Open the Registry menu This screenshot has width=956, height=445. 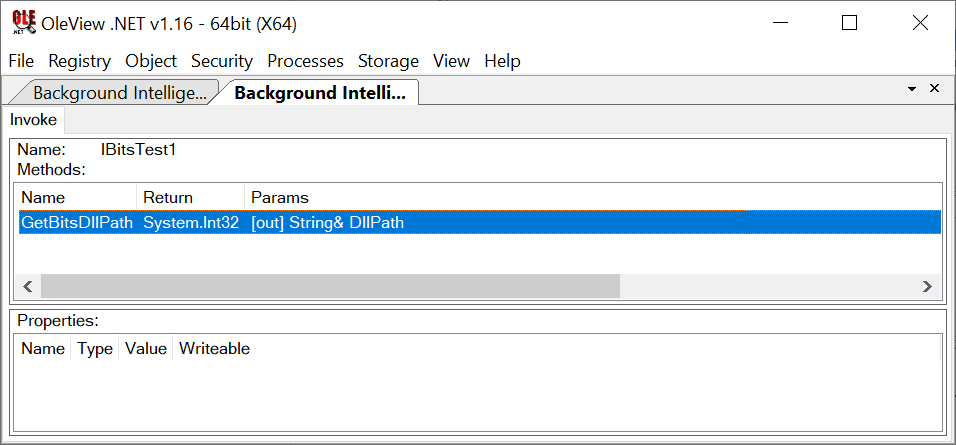[79, 61]
